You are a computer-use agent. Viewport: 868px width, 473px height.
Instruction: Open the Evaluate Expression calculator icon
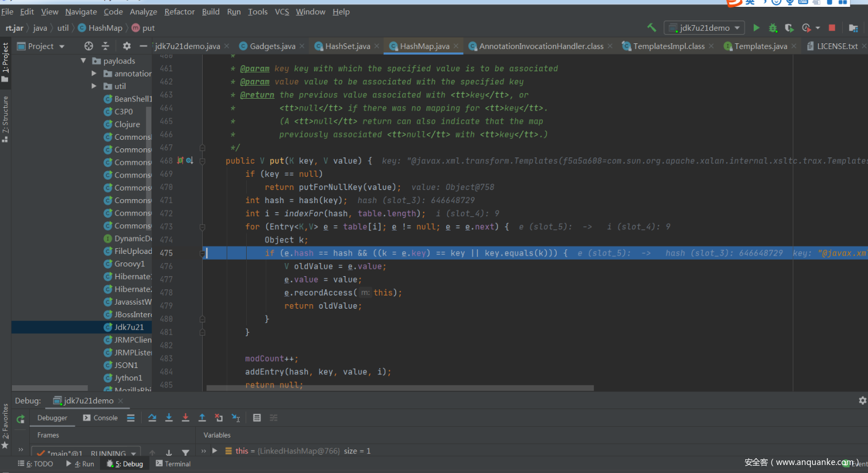coord(257,418)
